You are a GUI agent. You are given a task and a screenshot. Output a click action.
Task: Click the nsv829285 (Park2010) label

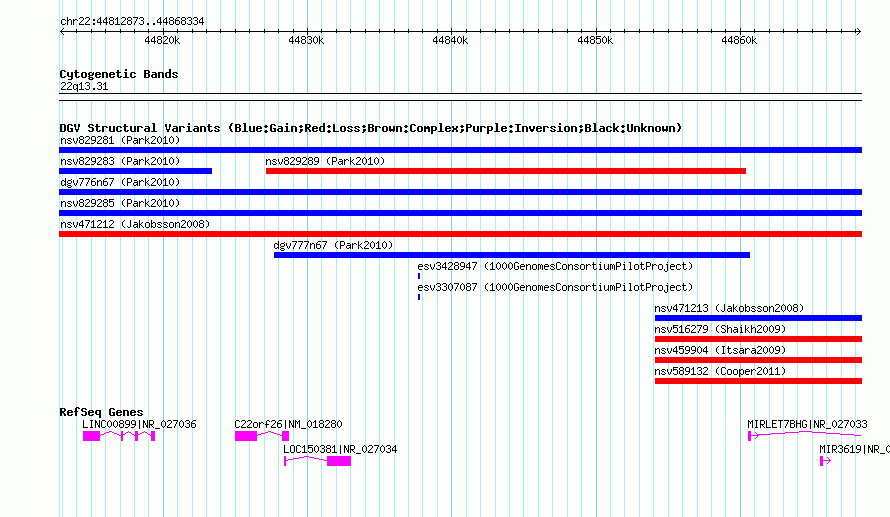click(120, 203)
